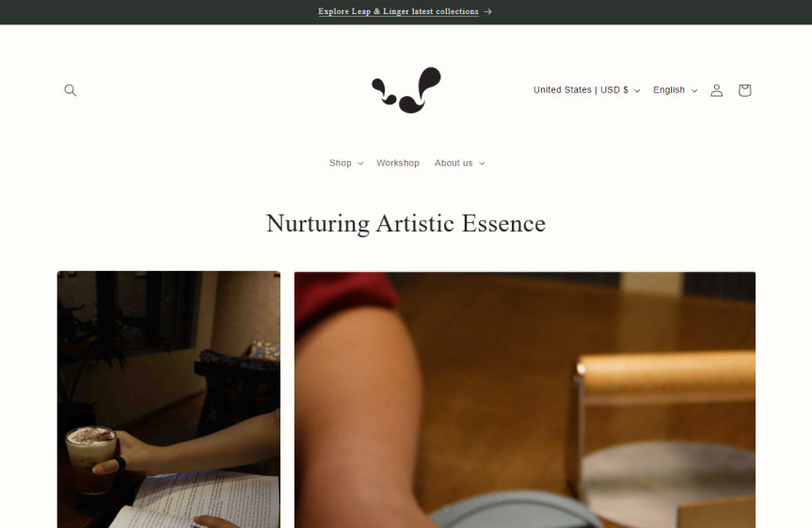812x528 pixels.
Task: Open the search magnifier icon
Action: [x=70, y=90]
